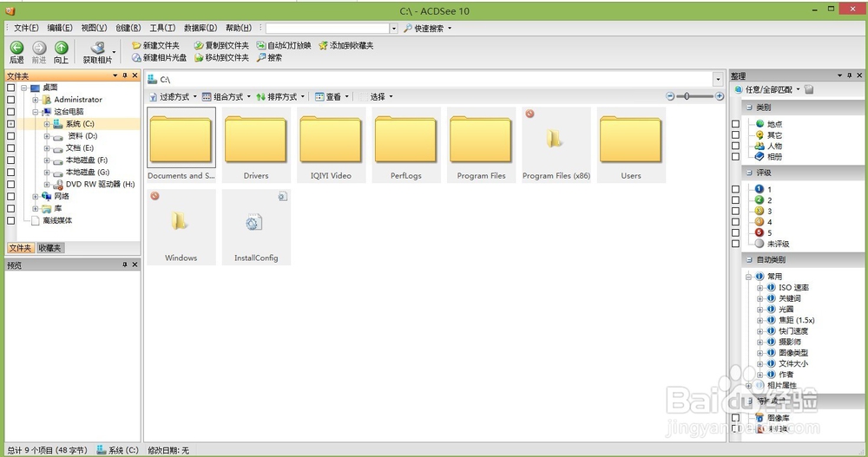
Task: Collapse the 类别 section header
Action: click(749, 108)
